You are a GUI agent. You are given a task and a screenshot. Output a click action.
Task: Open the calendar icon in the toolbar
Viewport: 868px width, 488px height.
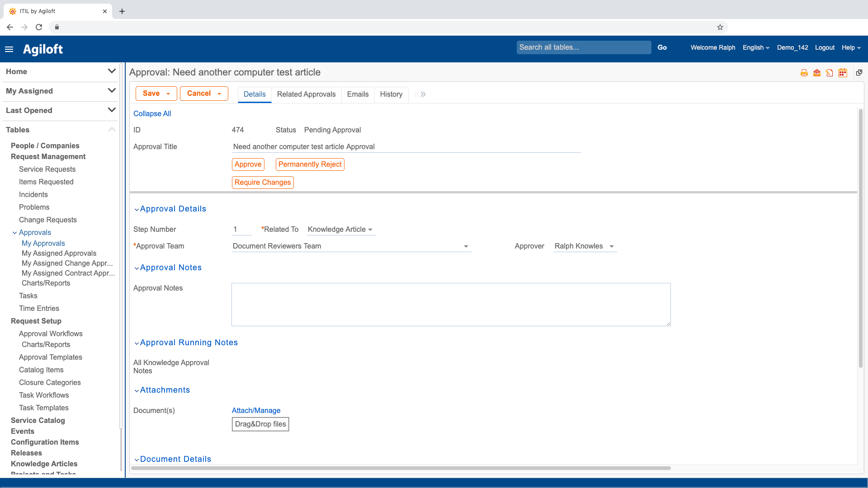coord(842,73)
